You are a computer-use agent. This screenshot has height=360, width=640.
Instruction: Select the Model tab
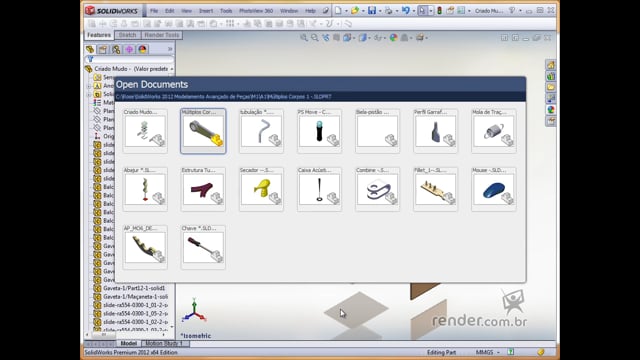(129, 343)
